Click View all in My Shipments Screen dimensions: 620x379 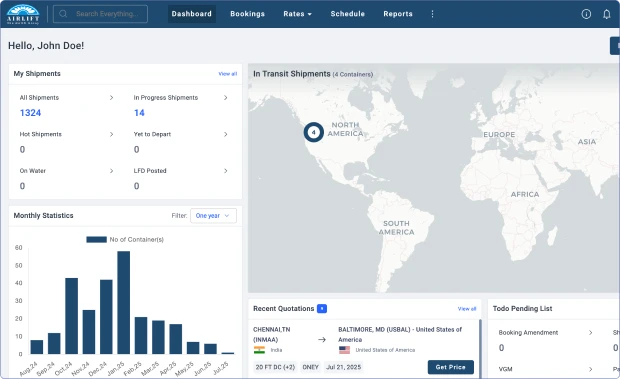(x=228, y=74)
